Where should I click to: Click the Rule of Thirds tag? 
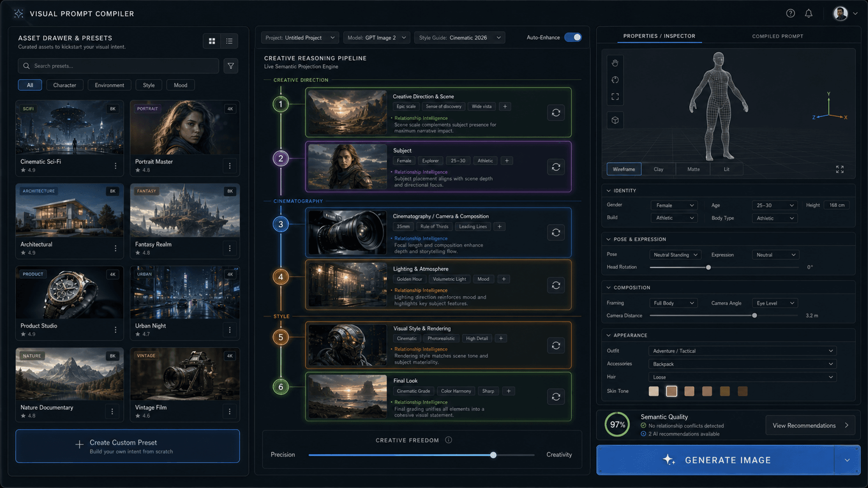434,227
